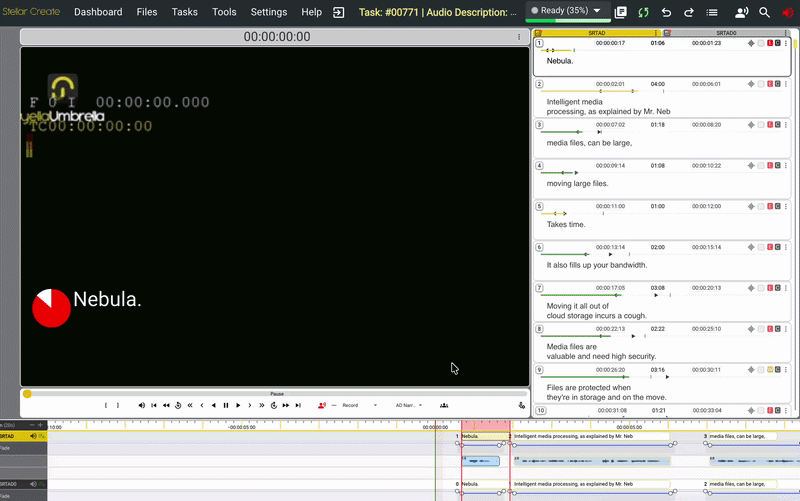Skip to the end of the video

click(x=298, y=406)
